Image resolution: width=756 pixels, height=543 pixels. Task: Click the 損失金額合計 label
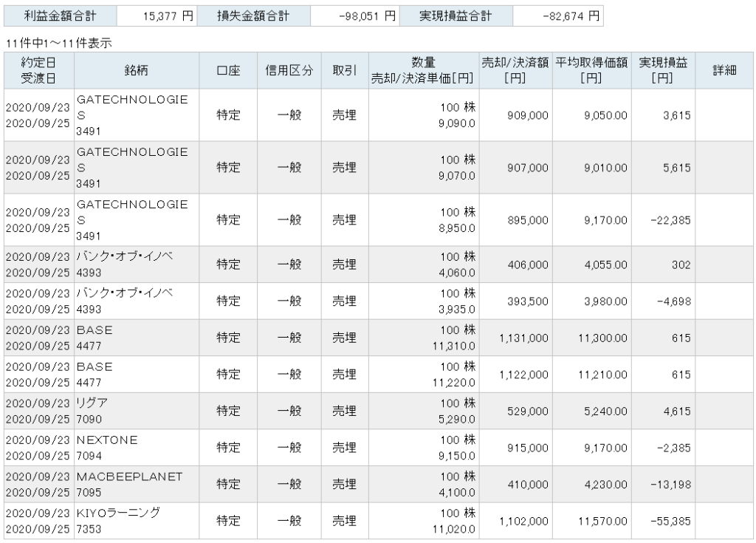coord(254,16)
